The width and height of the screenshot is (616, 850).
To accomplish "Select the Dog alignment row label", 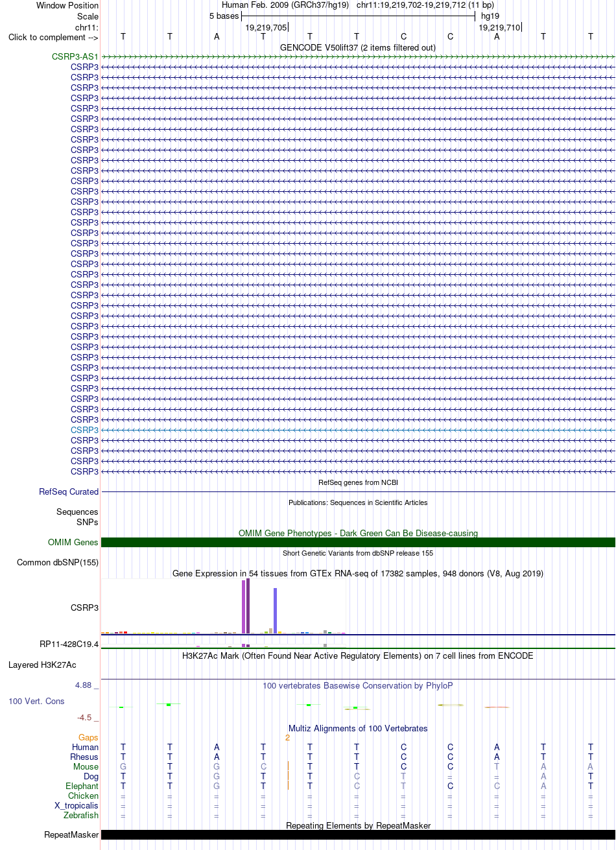I will tap(91, 776).
